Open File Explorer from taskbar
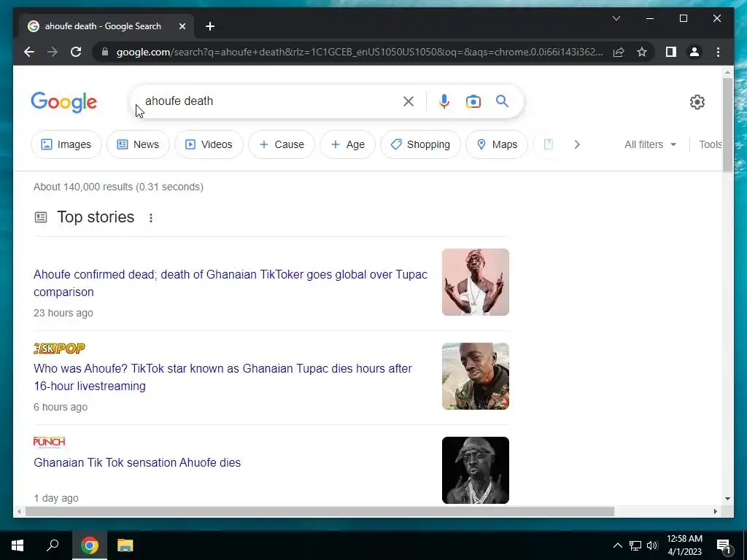The width and height of the screenshot is (747, 560). (125, 545)
